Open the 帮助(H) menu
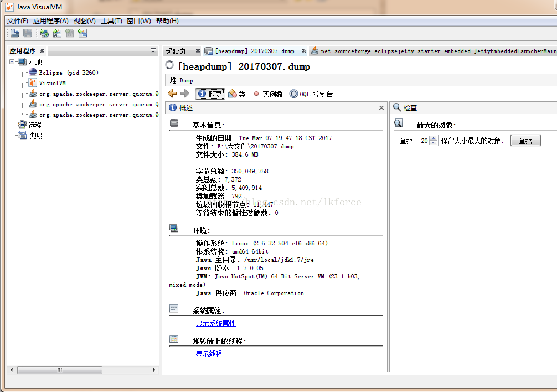Viewport: 557px width, 392px height. click(x=167, y=21)
